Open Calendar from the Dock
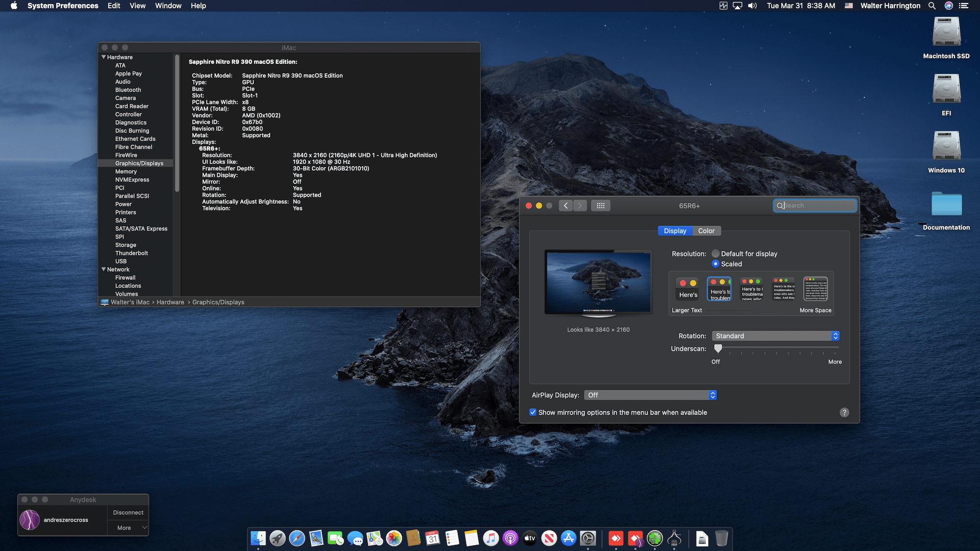The width and height of the screenshot is (980, 551). tap(433, 538)
